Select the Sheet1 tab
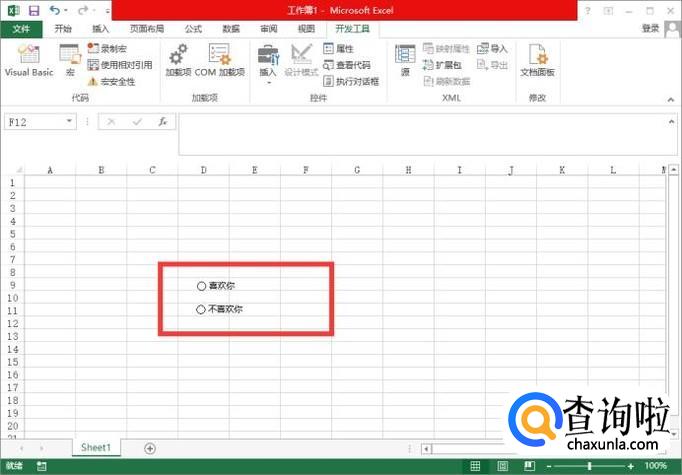This screenshot has width=682, height=475. coord(96,448)
